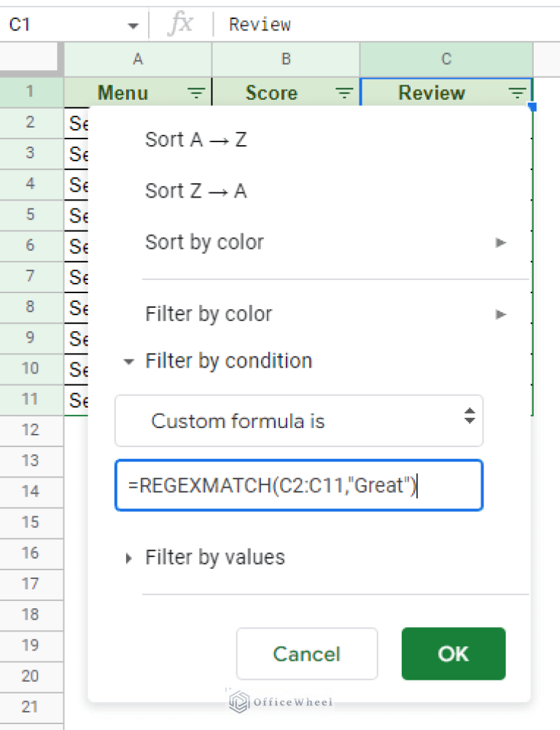Open the filter menu on the Score column

(x=343, y=93)
